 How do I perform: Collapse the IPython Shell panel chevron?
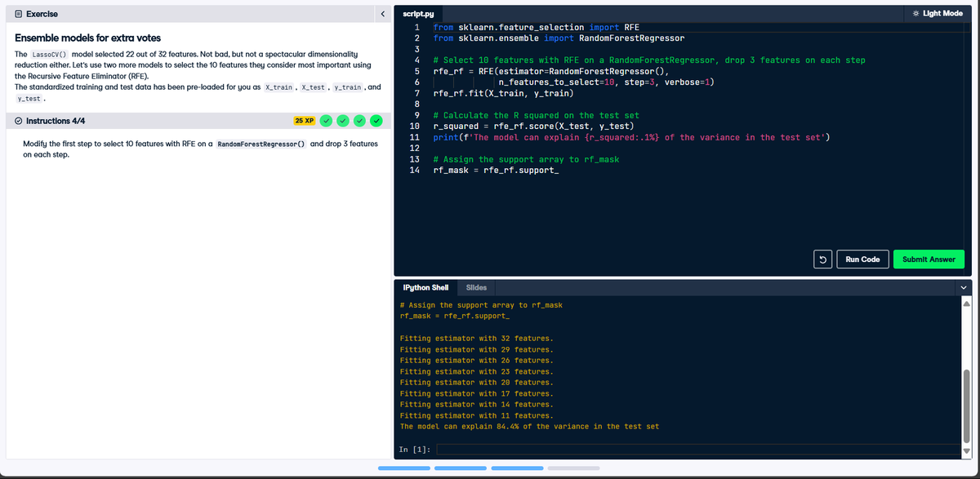point(964,286)
